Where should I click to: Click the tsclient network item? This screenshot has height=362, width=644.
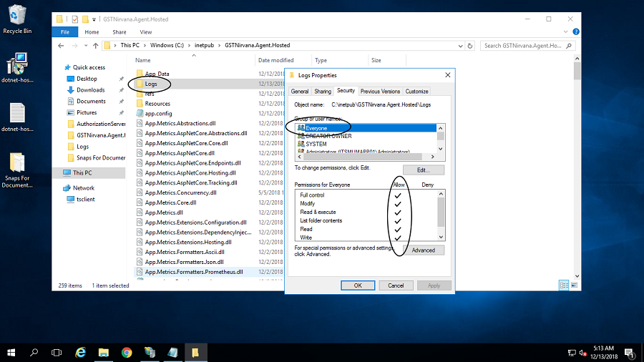coord(85,199)
